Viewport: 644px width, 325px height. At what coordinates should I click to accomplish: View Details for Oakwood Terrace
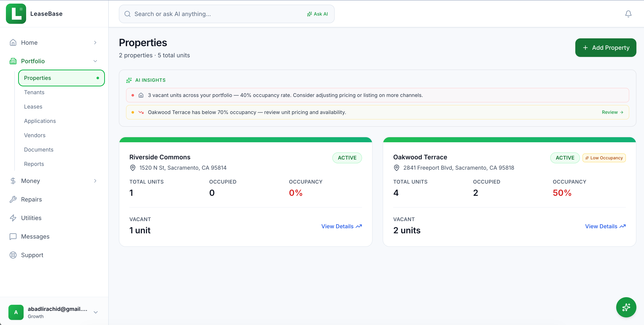(605, 226)
